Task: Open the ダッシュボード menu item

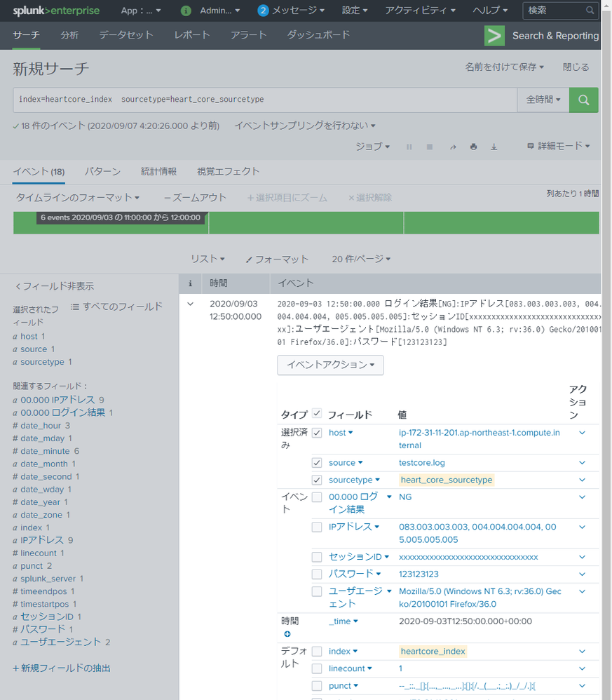Action: click(318, 35)
